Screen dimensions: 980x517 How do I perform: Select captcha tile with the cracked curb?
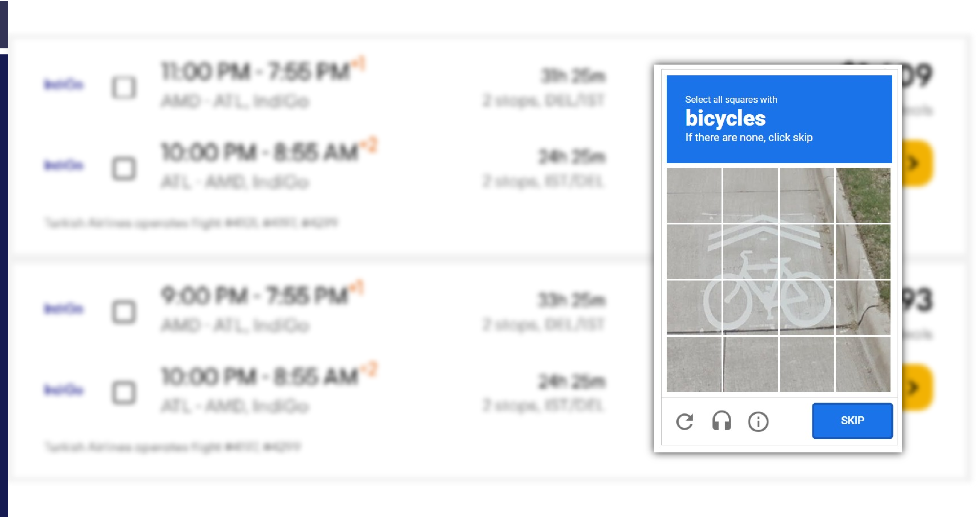pos(863,308)
